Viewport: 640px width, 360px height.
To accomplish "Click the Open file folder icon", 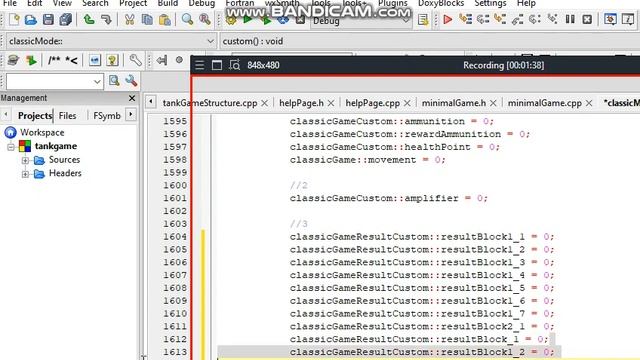I will 31,19.
